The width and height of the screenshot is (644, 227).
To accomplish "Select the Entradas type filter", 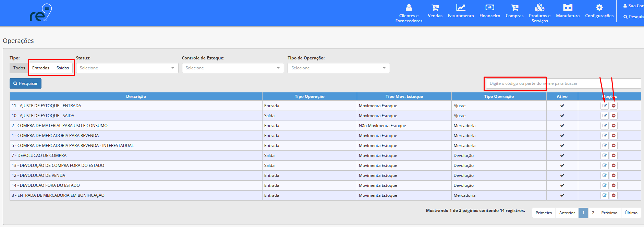I will tap(41, 68).
